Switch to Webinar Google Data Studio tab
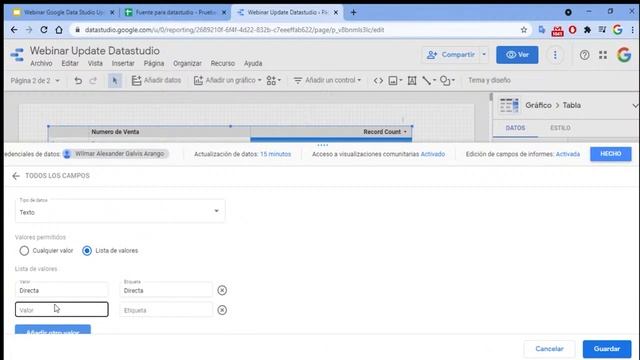The width and height of the screenshot is (640, 360). click(x=63, y=12)
